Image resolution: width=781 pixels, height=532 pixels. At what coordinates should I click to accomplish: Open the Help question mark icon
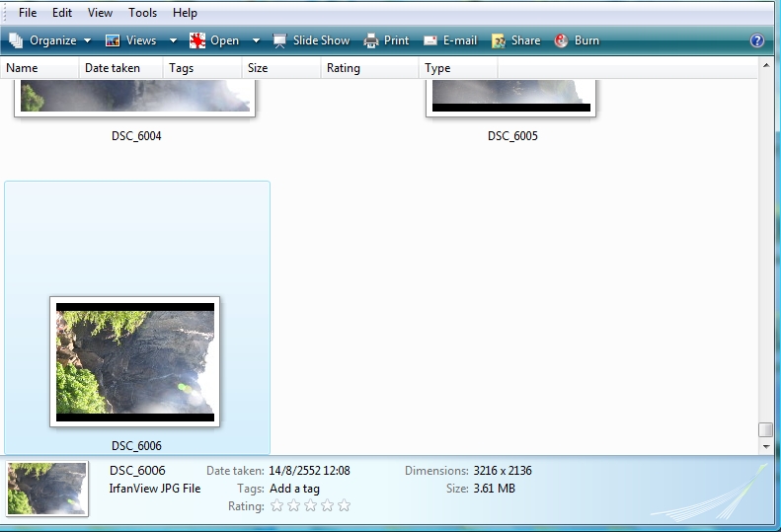tap(757, 40)
